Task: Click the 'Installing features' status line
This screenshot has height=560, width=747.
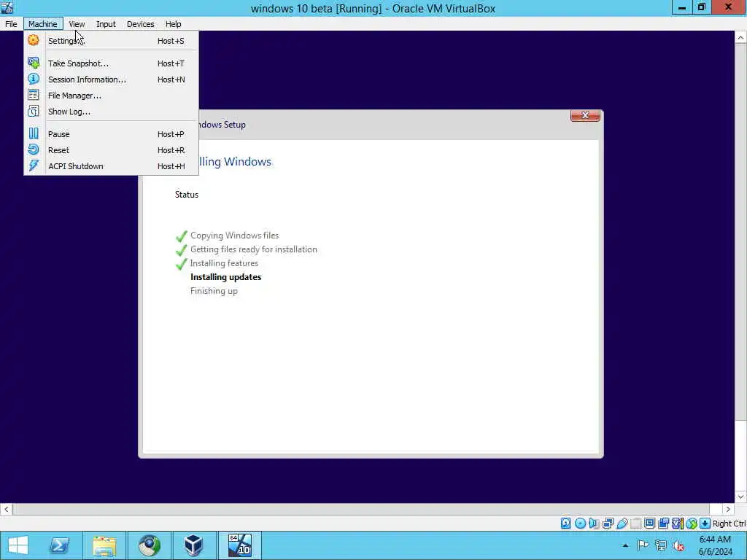Action: (x=224, y=262)
